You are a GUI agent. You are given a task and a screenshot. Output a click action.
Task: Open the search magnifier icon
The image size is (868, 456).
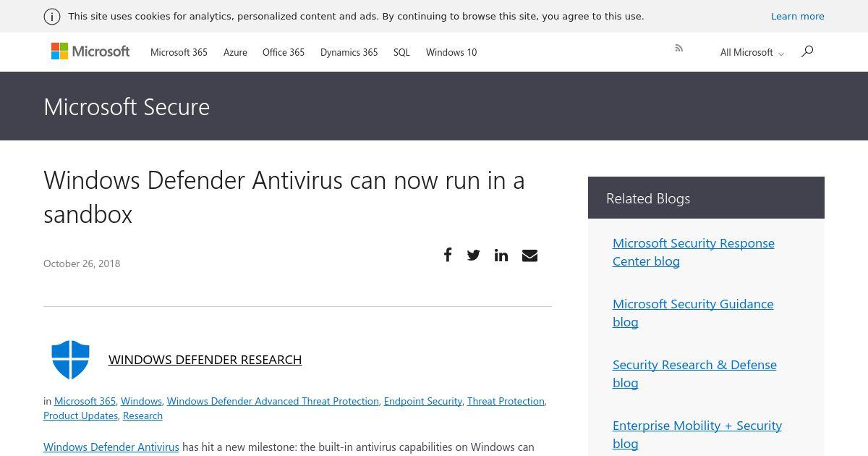tap(807, 51)
